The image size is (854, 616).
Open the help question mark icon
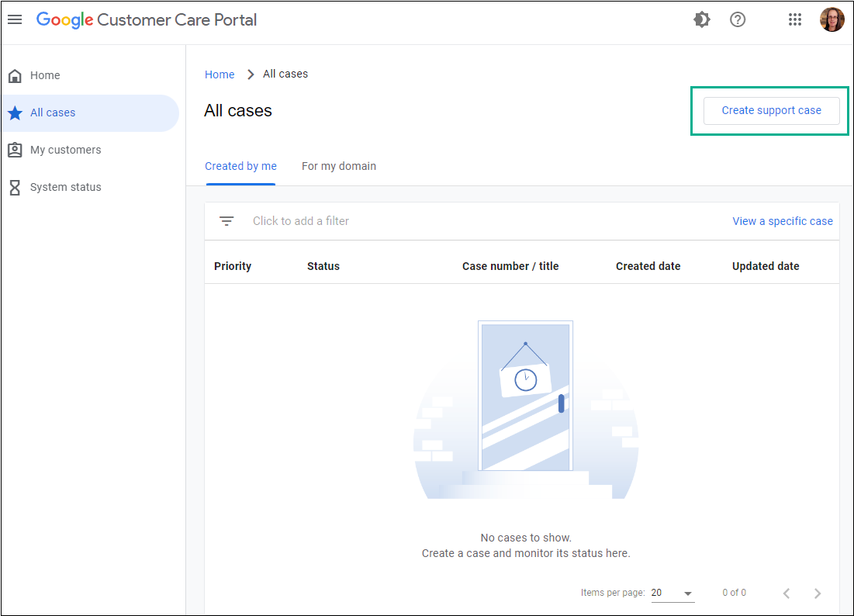pos(738,20)
